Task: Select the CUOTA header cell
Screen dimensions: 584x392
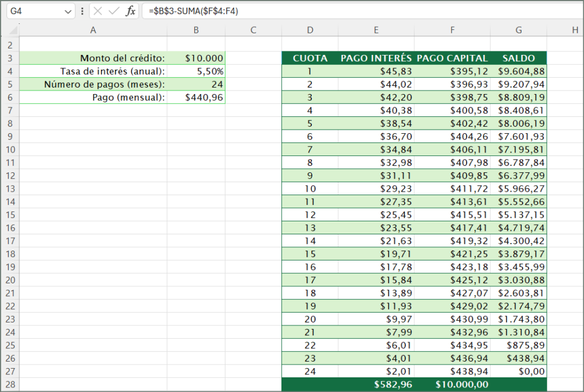Action: click(x=310, y=58)
